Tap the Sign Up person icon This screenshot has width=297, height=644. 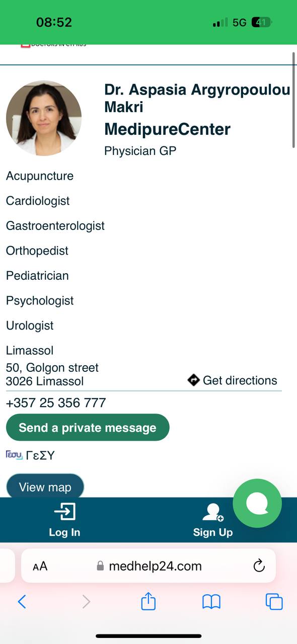click(212, 512)
